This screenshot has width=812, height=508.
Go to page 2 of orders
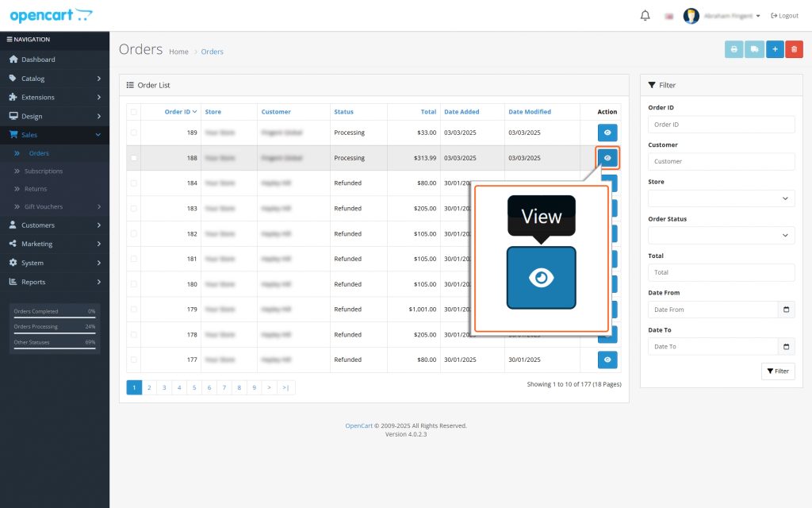click(149, 387)
